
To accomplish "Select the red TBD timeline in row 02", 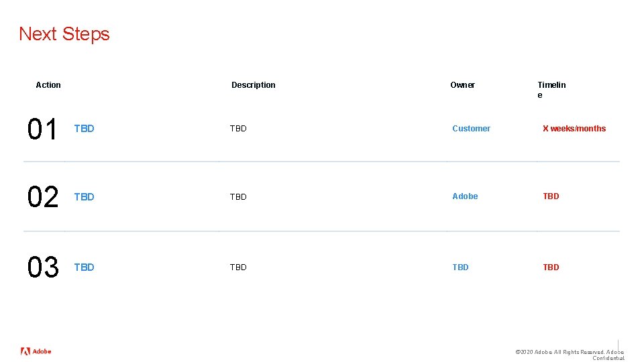I will point(551,196).
